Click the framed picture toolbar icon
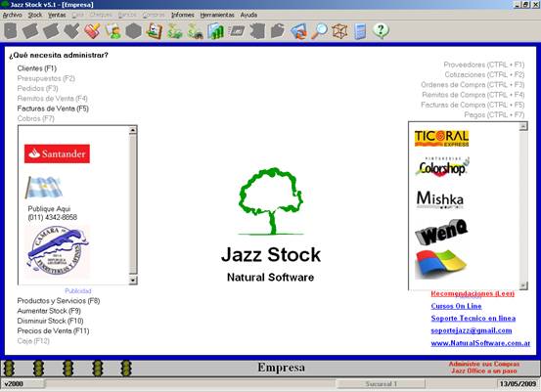The image size is (541, 392). (154, 31)
